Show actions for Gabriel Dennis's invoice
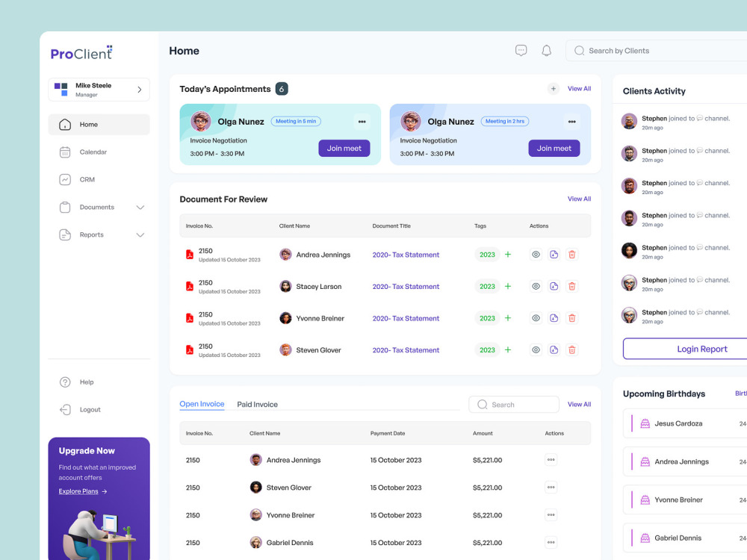 (x=551, y=542)
